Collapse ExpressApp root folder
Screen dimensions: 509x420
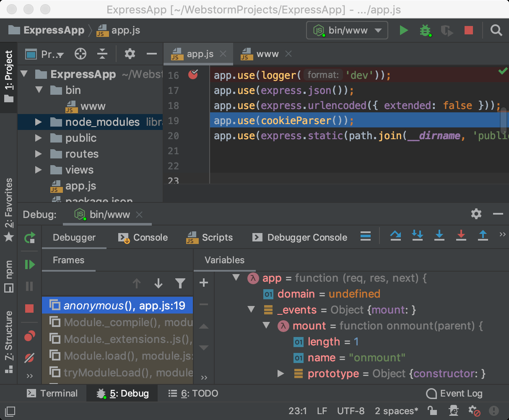[24, 74]
